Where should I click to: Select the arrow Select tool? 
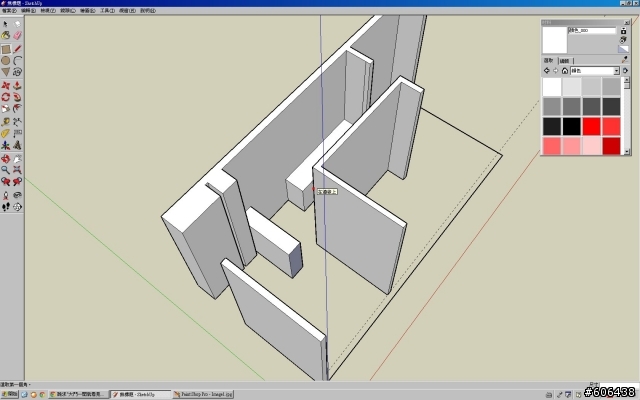5,24
